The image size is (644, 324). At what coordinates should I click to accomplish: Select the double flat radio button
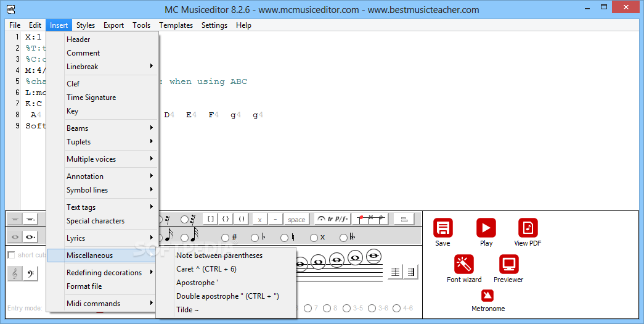[x=343, y=238]
